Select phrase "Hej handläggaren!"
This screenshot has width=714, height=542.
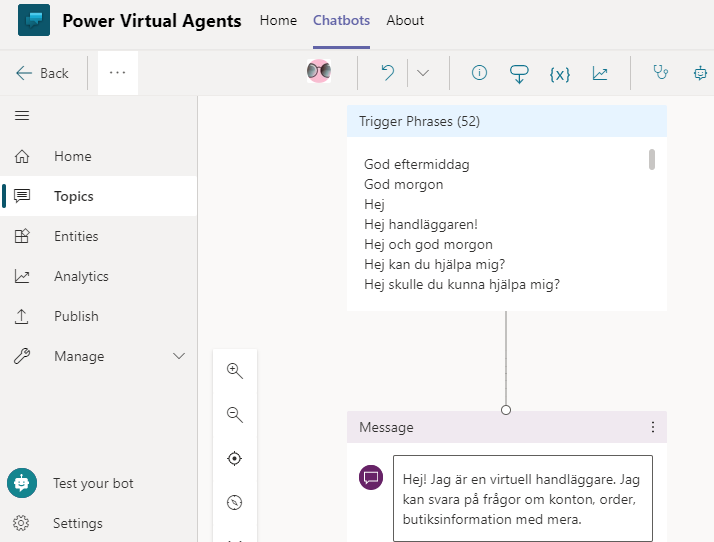click(x=421, y=224)
